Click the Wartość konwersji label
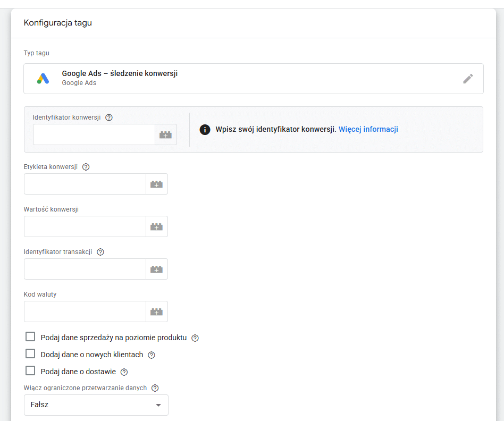Screen dimensions: 504x421 [51, 209]
